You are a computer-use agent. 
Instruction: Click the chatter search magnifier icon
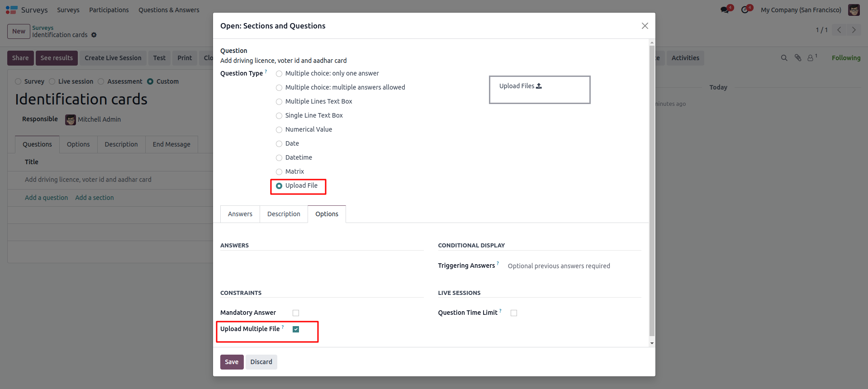click(x=784, y=58)
